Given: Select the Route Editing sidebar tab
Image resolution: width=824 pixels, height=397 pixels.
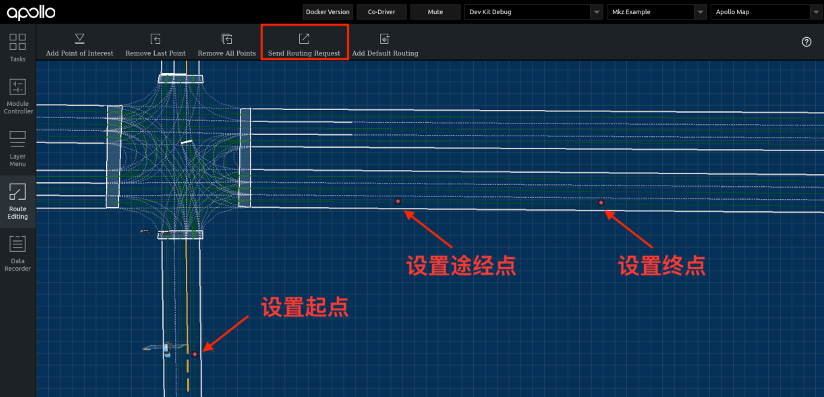Looking at the screenshot, I should tap(17, 201).
